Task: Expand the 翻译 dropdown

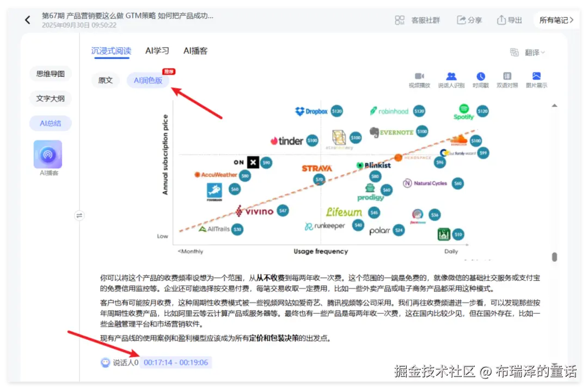Action: pyautogui.click(x=535, y=52)
